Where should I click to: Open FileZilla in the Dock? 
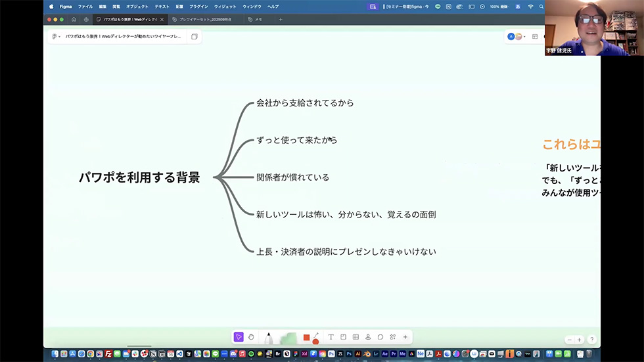click(x=108, y=353)
